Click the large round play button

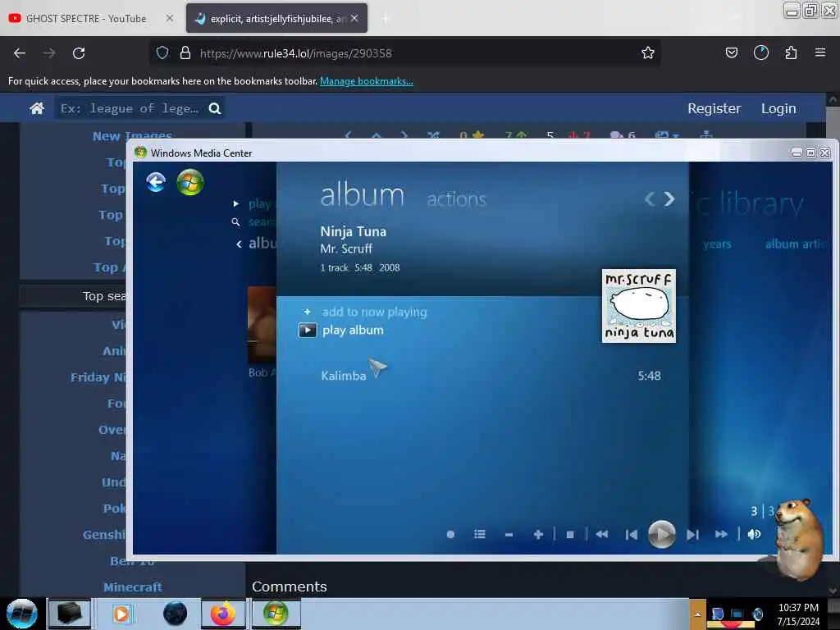(662, 534)
